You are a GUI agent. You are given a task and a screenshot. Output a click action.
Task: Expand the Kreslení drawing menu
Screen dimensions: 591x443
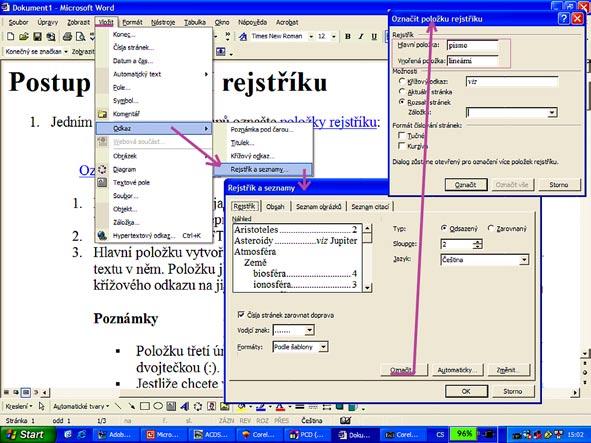pyautogui.click(x=19, y=406)
